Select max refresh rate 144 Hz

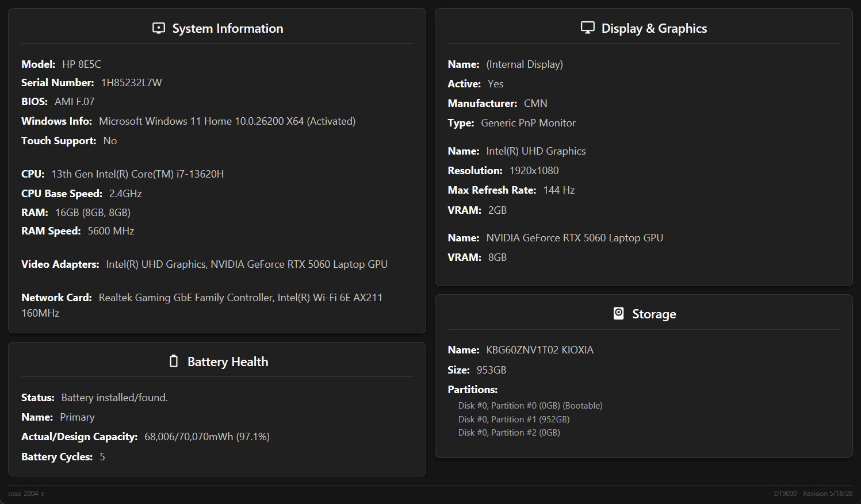pyautogui.click(x=559, y=190)
